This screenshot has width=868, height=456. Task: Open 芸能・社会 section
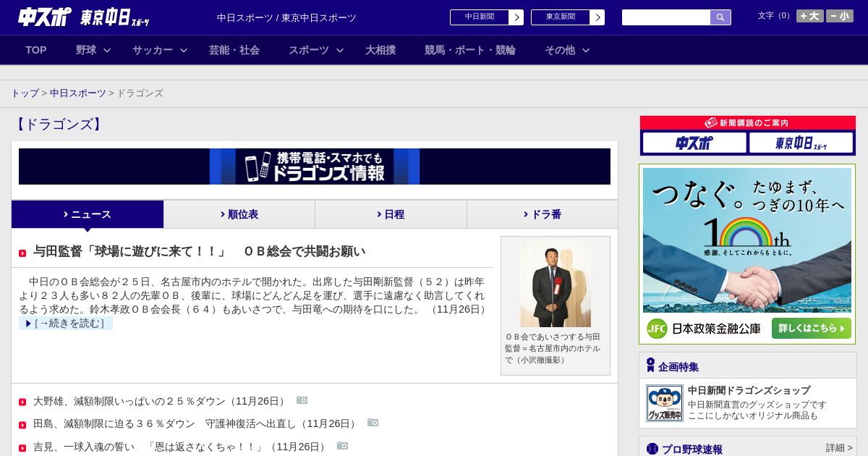234,50
